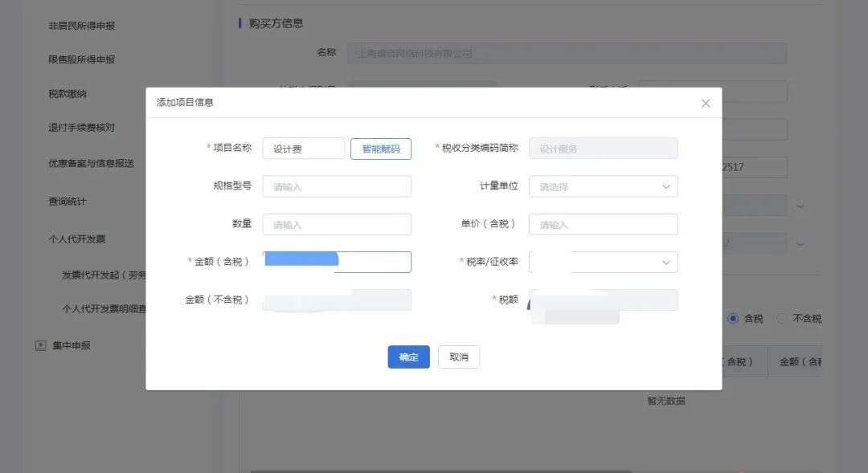Open 非居民所得申报 in sidebar
Image resolution: width=868 pixels, height=473 pixels.
(x=81, y=26)
